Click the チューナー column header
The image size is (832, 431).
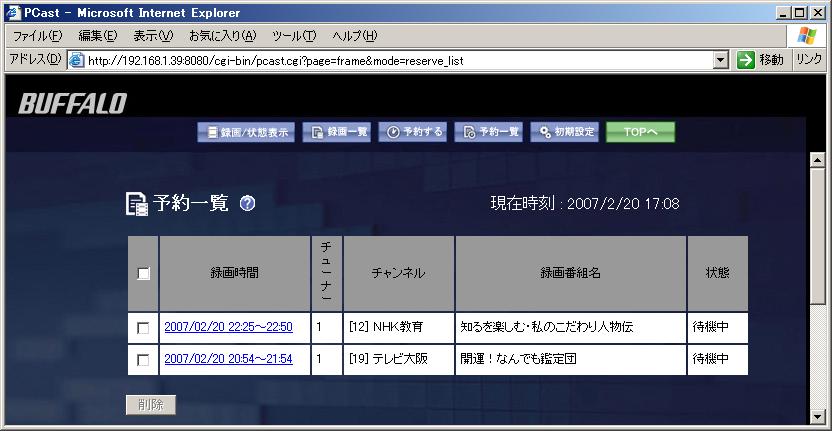click(327, 273)
